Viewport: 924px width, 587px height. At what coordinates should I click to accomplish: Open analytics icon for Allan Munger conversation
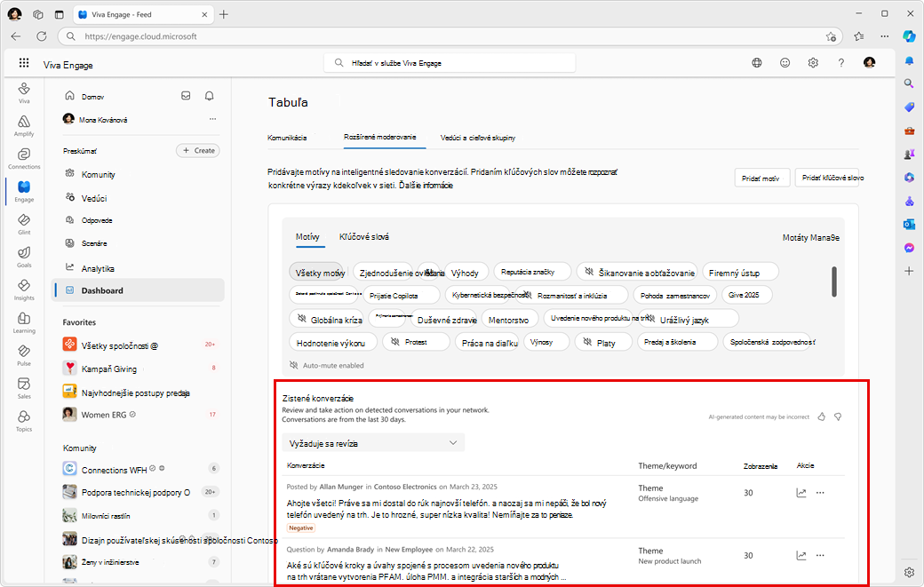pos(801,493)
